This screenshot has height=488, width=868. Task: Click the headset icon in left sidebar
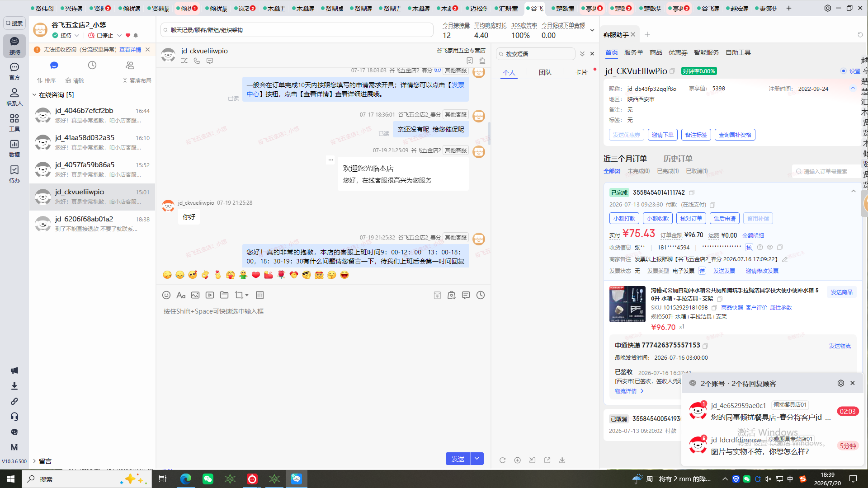pos(14,417)
